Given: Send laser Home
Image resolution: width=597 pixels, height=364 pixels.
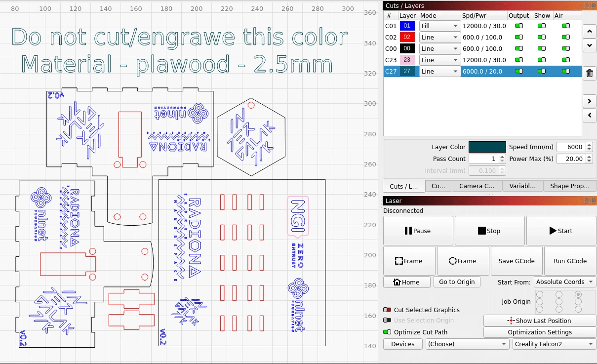Looking at the screenshot, I should click(x=406, y=282).
